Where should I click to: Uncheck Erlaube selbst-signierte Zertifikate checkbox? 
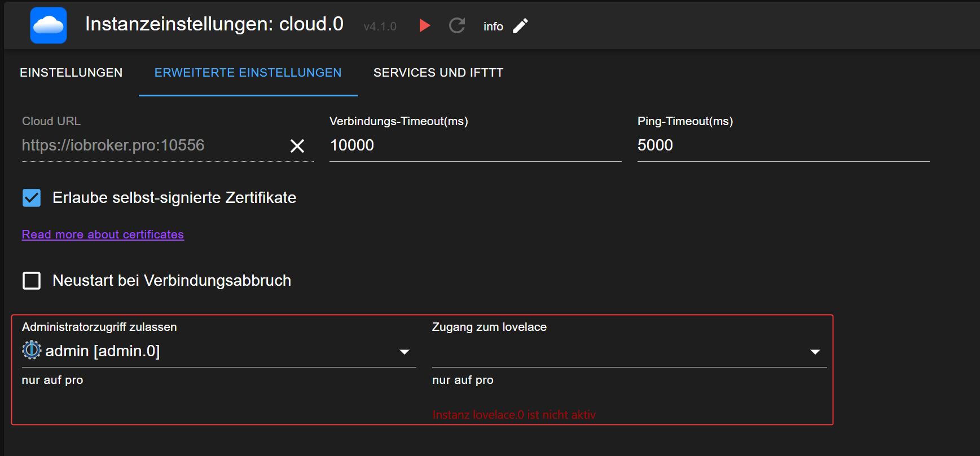click(32, 198)
